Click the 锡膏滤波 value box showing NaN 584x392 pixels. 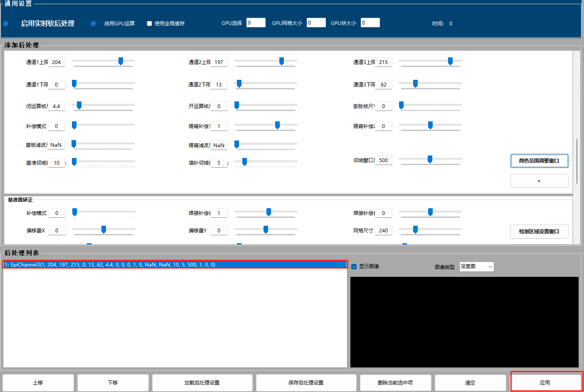[x=219, y=145]
